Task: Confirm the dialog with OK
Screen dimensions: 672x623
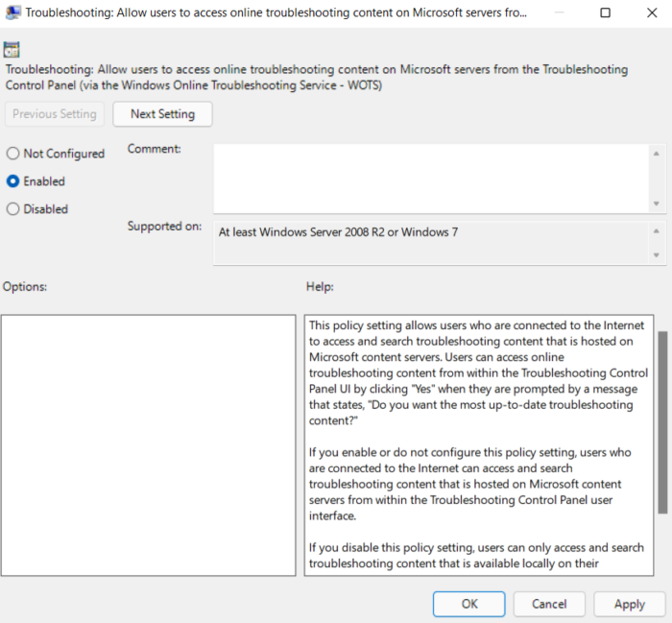Action: click(x=468, y=604)
